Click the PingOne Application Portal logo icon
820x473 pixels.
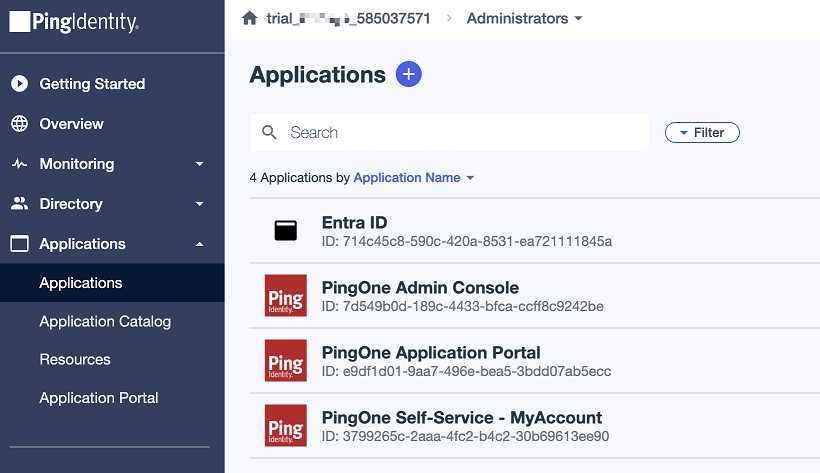click(x=286, y=361)
